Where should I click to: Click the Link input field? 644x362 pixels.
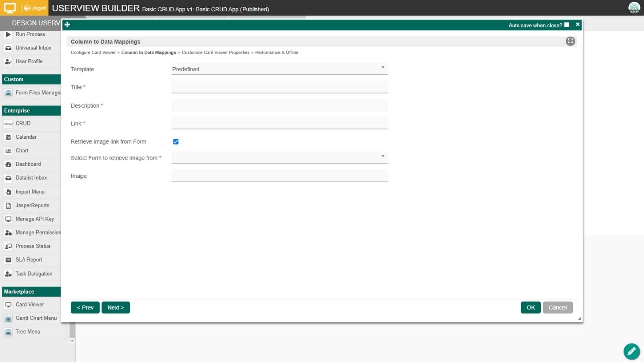pos(280,123)
